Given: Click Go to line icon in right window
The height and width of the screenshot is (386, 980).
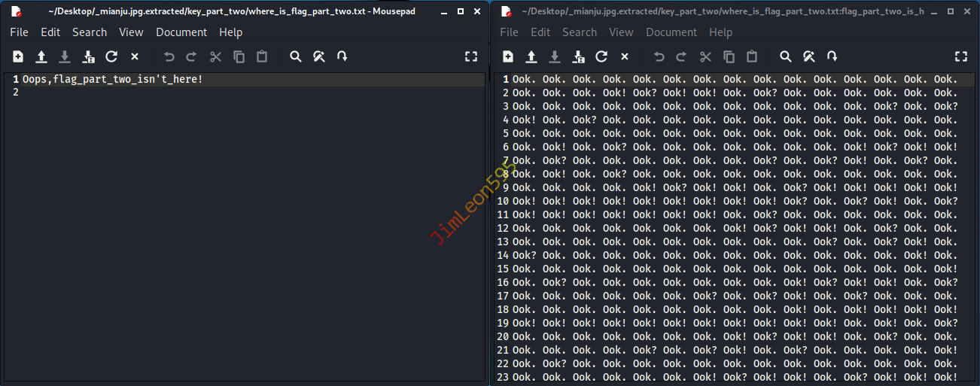Looking at the screenshot, I should click(832, 56).
